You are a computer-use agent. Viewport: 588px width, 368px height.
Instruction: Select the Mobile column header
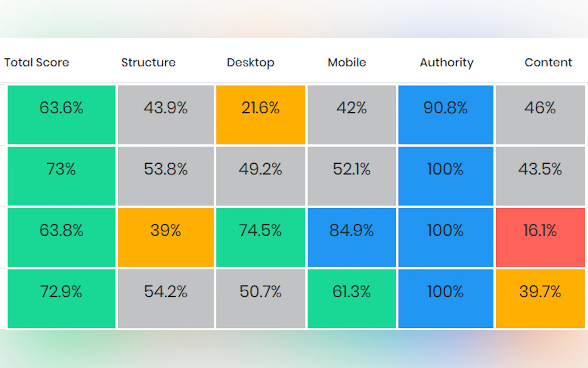[x=347, y=63]
